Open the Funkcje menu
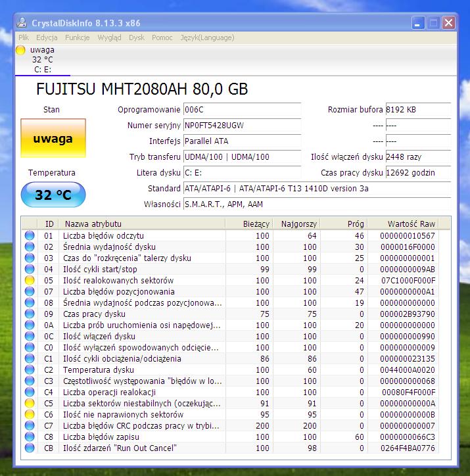470x476 pixels. [x=78, y=37]
